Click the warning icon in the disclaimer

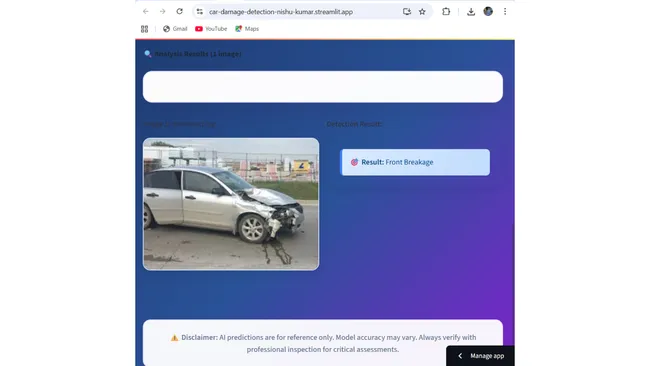tap(175, 338)
